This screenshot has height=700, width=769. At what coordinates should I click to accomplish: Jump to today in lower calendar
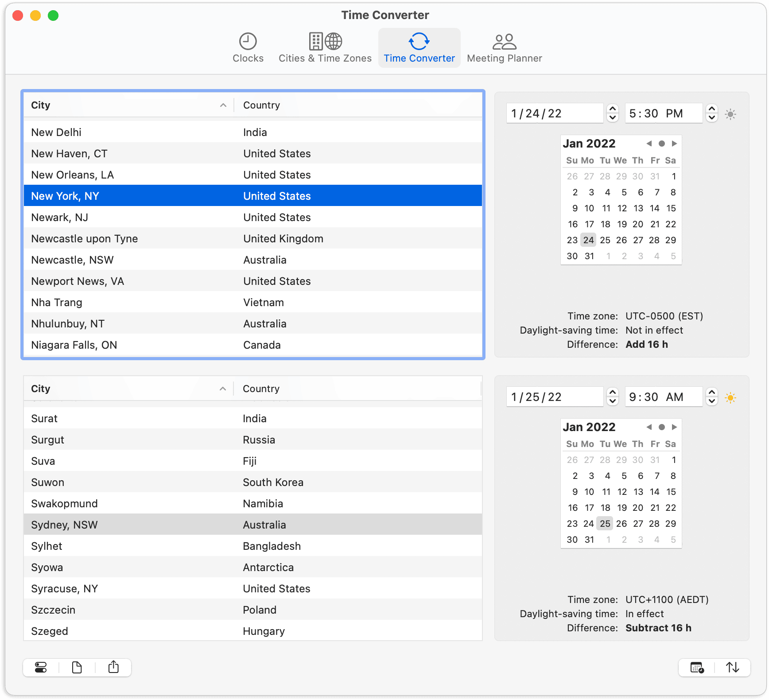click(662, 427)
